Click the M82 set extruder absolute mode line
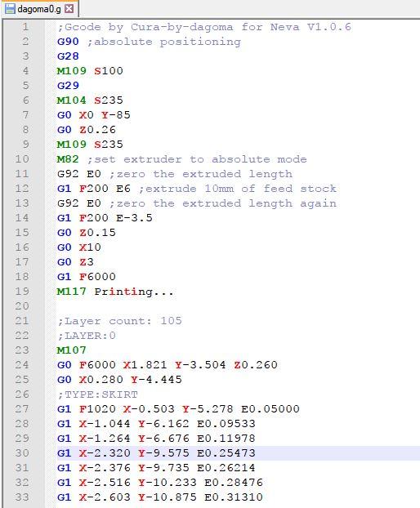This screenshot has width=420, height=508. pos(181,159)
